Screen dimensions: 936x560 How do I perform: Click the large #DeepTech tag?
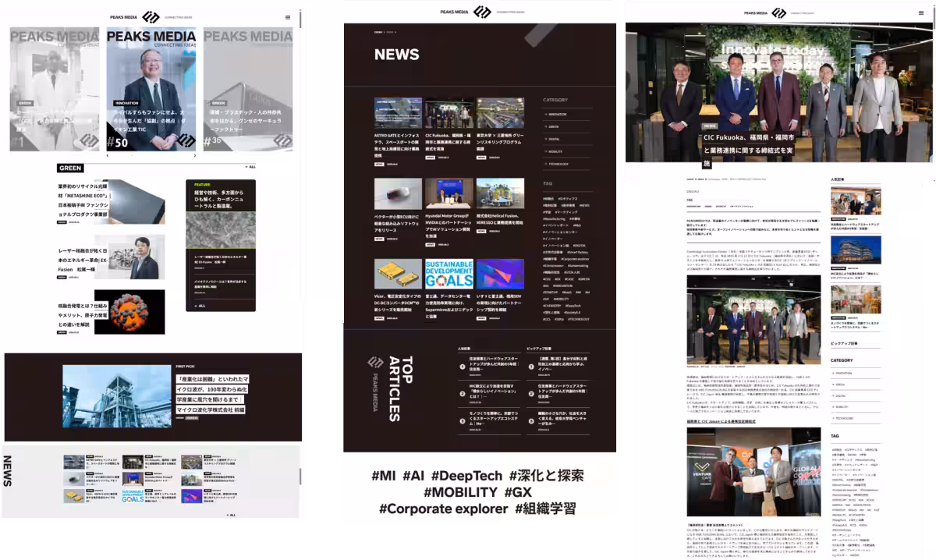coord(466,475)
